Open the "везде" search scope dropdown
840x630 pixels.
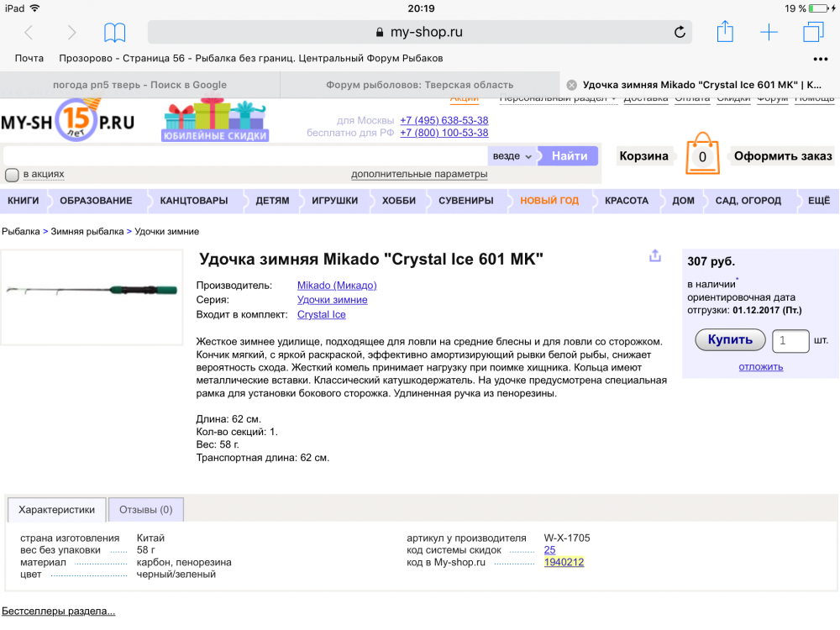[x=512, y=156]
